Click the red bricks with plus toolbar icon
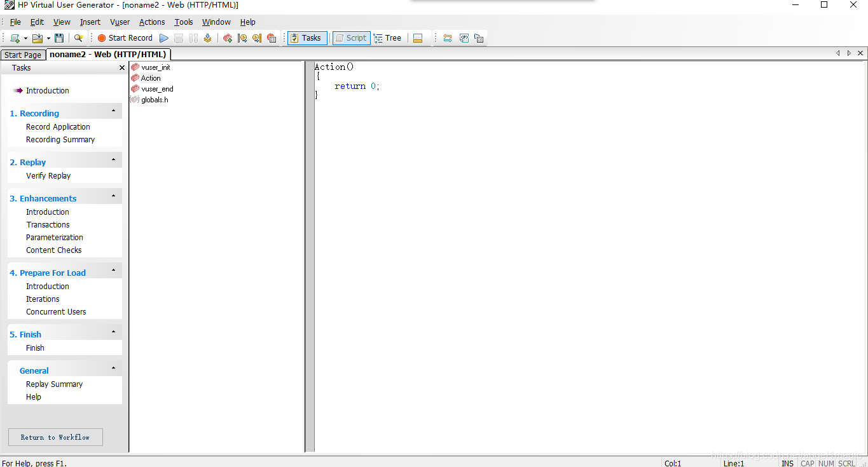The width and height of the screenshot is (868, 467). click(228, 38)
